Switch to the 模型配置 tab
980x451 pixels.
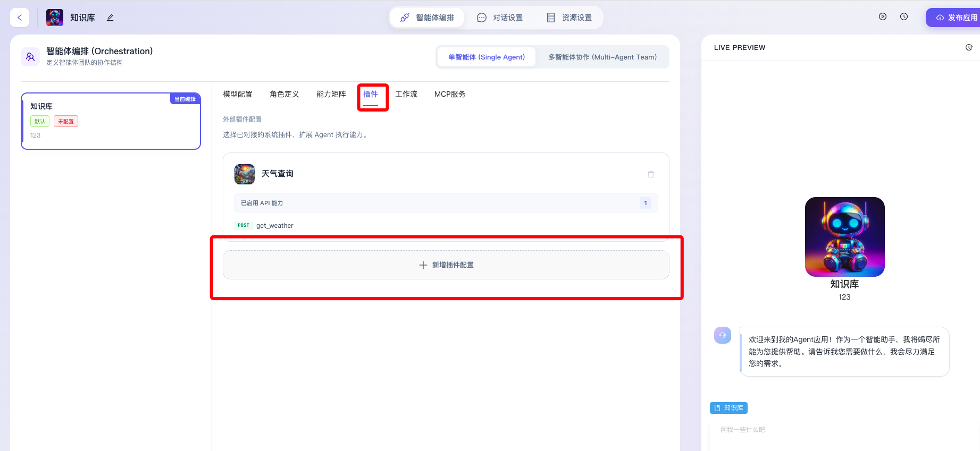coord(238,94)
